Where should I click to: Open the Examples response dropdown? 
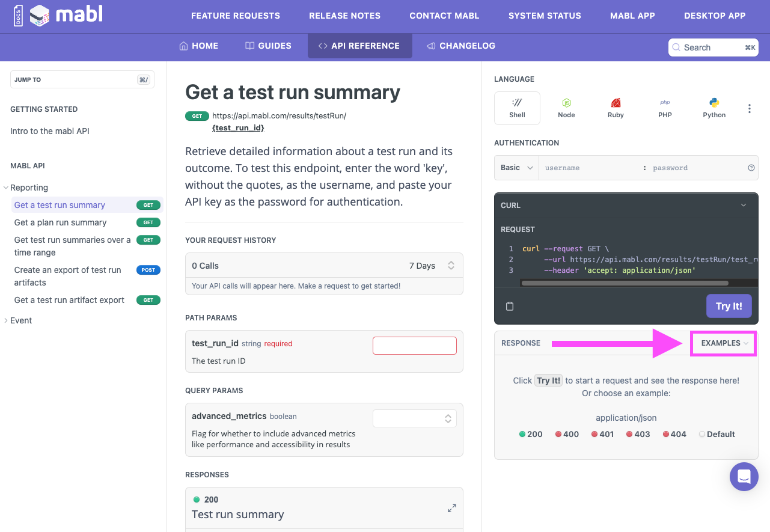(x=724, y=343)
